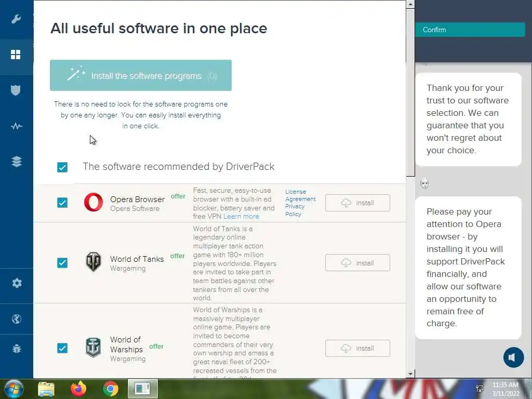Image resolution: width=532 pixels, height=399 pixels.
Task: Click Install the software programs button
Action: pos(141,75)
